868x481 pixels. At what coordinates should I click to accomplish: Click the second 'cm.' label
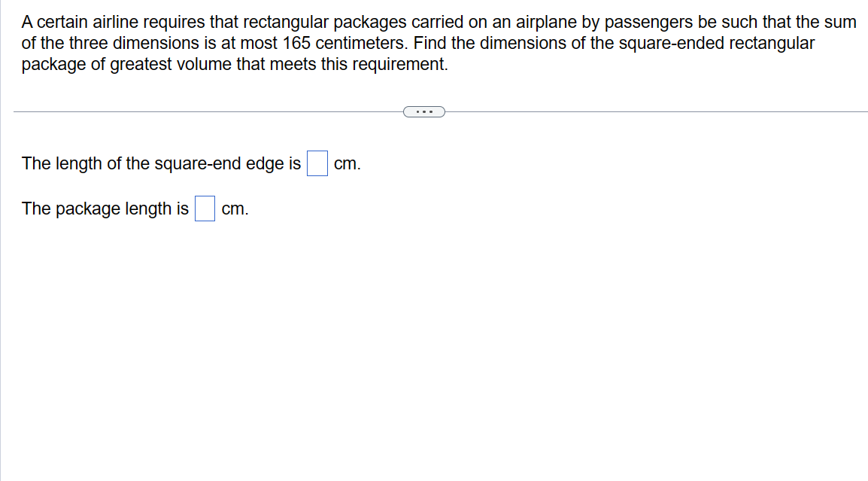coord(235,209)
